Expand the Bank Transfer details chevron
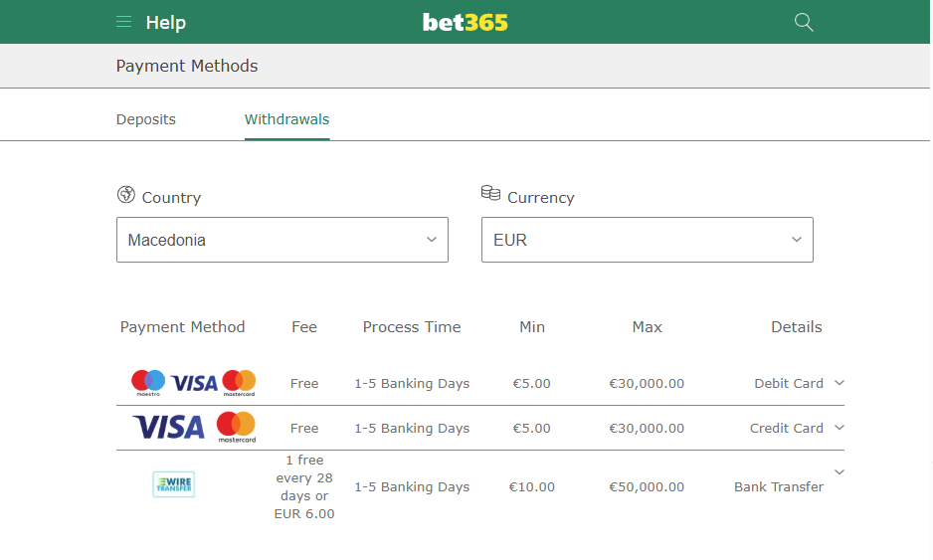Viewport: 933px width, 560px height. point(840,471)
